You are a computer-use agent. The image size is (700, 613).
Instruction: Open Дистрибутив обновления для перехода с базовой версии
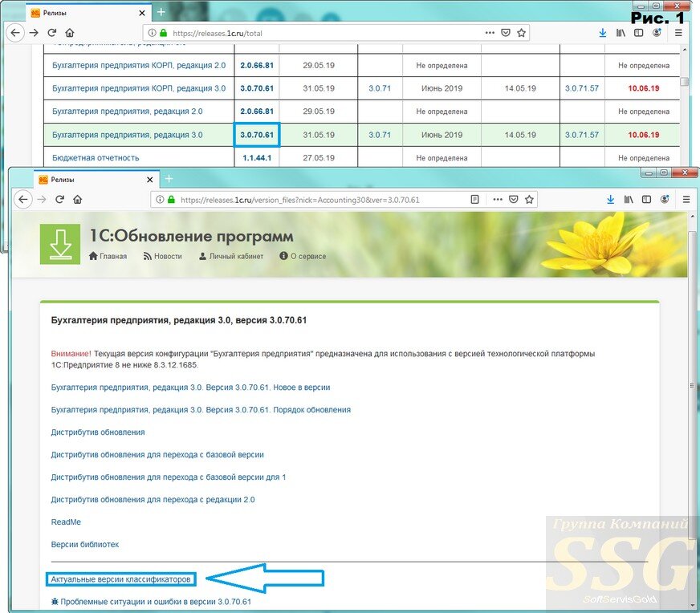click(157, 455)
